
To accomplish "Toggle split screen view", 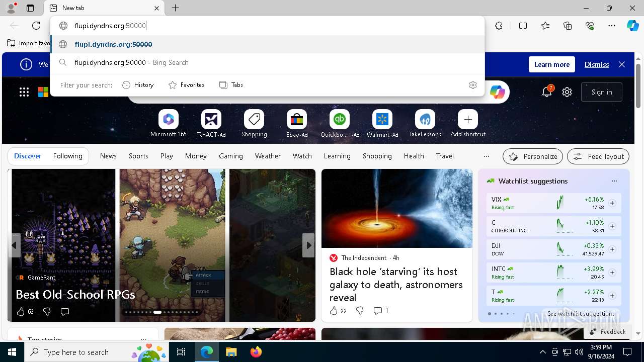I will pyautogui.click(x=523, y=26).
